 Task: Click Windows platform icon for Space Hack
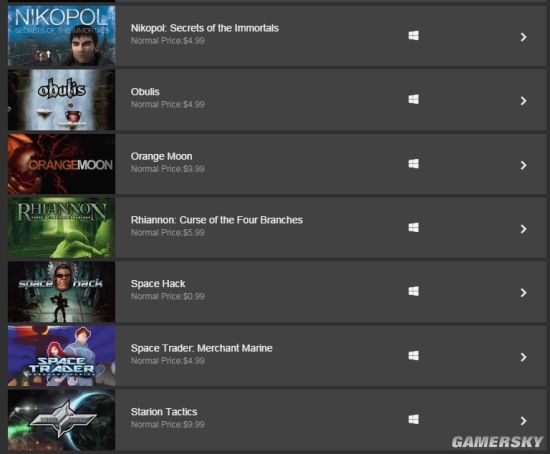coord(414,291)
